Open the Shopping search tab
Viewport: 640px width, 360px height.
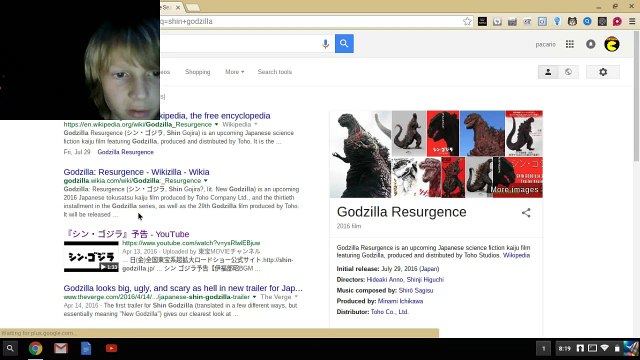tap(198, 72)
